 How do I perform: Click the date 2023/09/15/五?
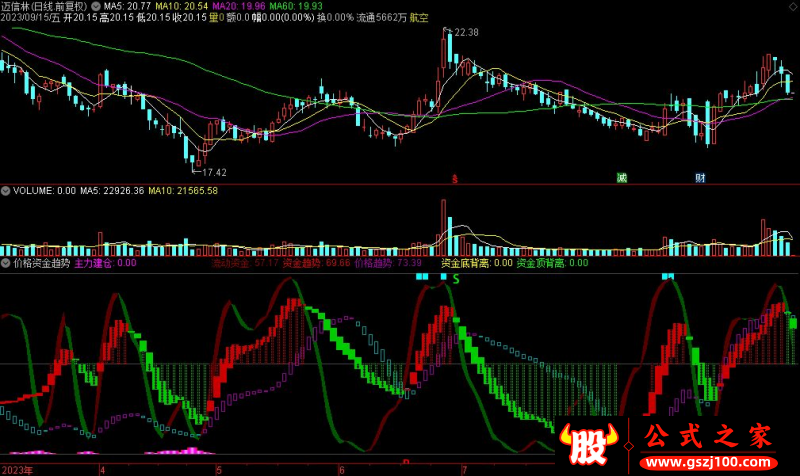[x=31, y=18]
